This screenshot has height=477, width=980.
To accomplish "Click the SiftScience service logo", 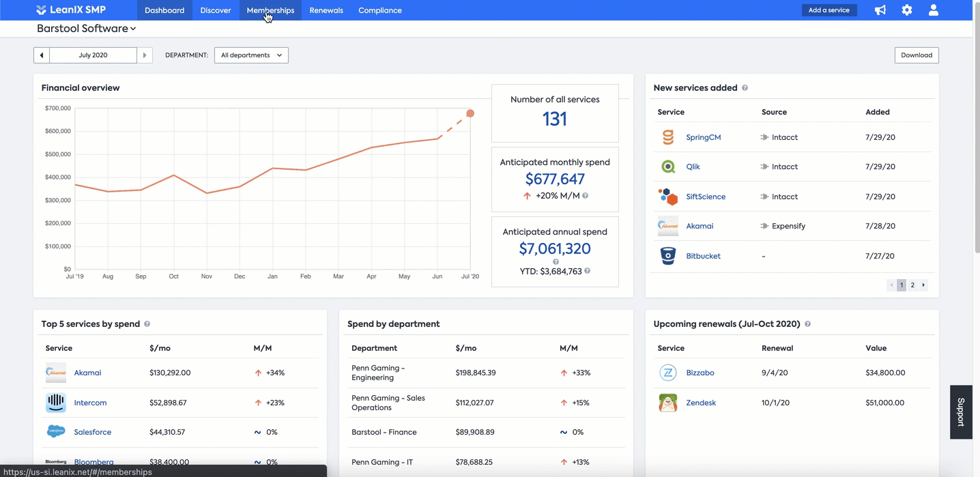I will tap(668, 197).
